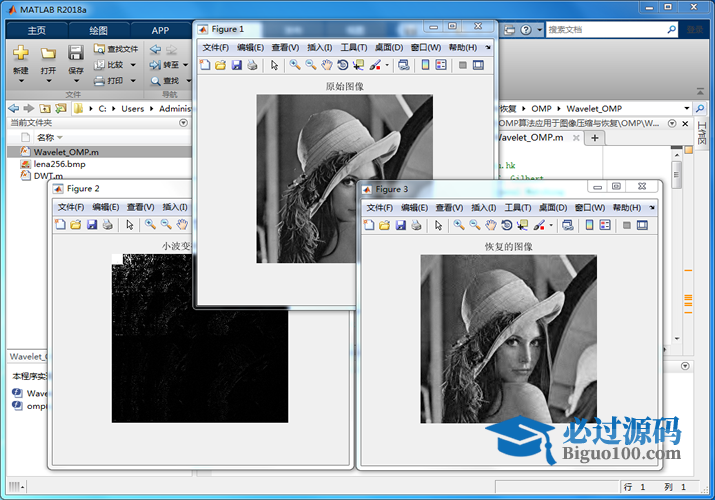Open Help menu in Figure 3

tap(627, 208)
